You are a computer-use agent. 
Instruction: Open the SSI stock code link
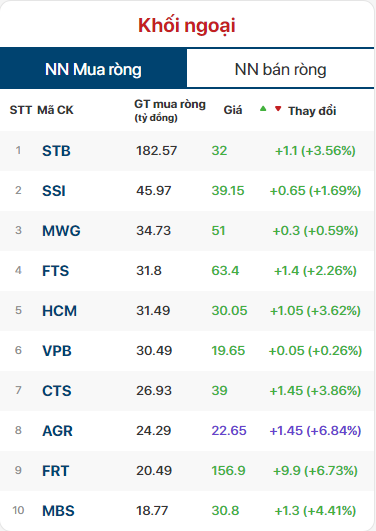click(54, 191)
